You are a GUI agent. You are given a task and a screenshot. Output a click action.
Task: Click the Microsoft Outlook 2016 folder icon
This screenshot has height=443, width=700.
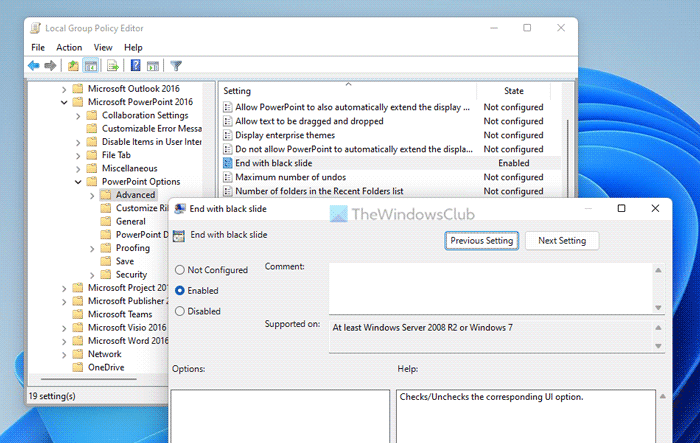(x=78, y=88)
